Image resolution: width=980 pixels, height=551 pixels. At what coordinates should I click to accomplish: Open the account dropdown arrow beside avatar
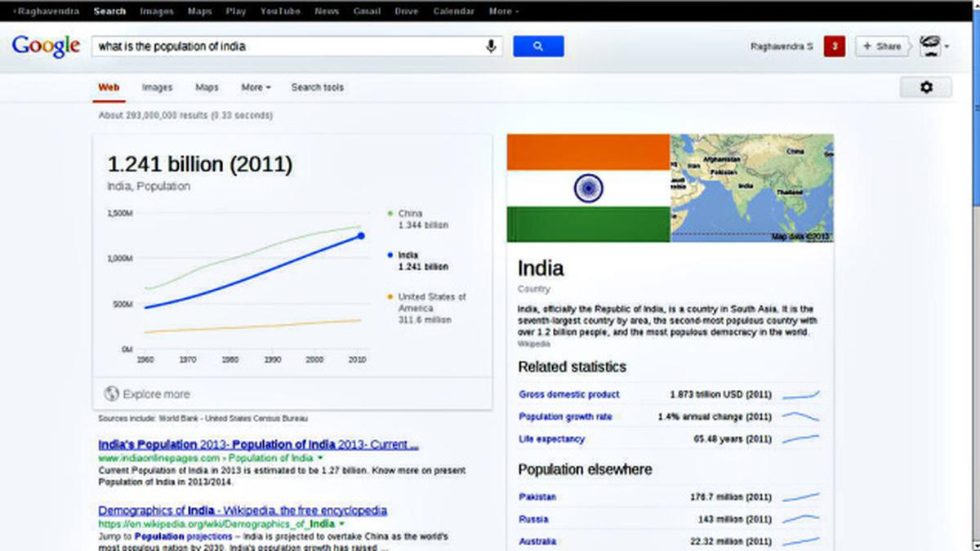click(947, 47)
